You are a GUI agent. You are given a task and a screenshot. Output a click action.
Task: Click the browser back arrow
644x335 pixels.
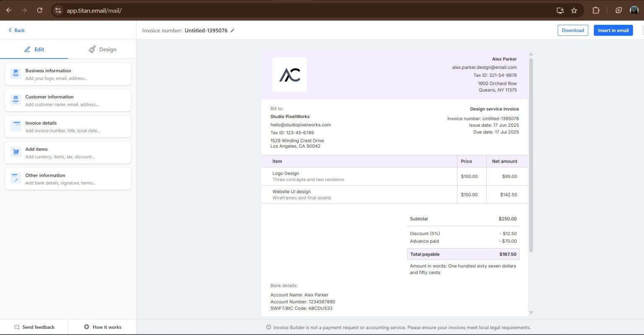click(x=9, y=10)
